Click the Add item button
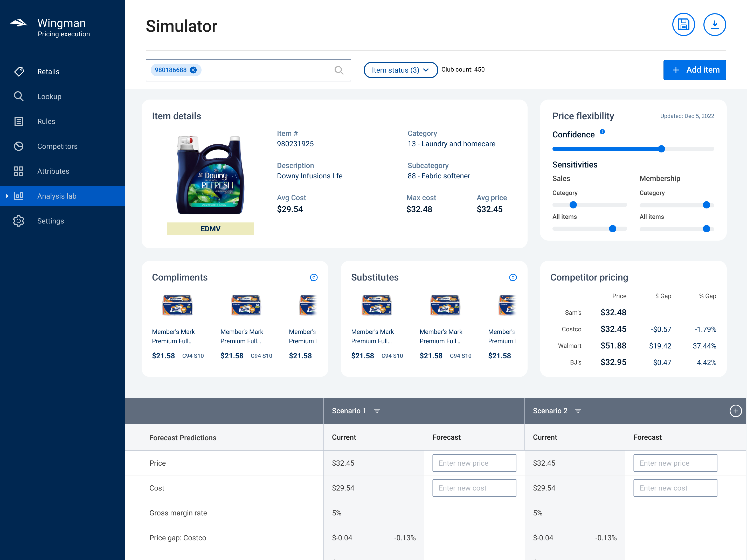Viewport: 747px width, 560px height. click(694, 70)
